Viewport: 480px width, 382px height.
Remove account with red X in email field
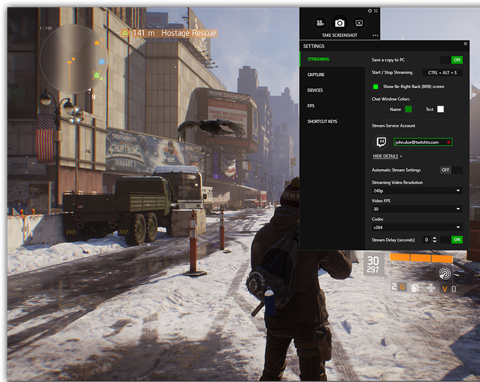[x=448, y=142]
